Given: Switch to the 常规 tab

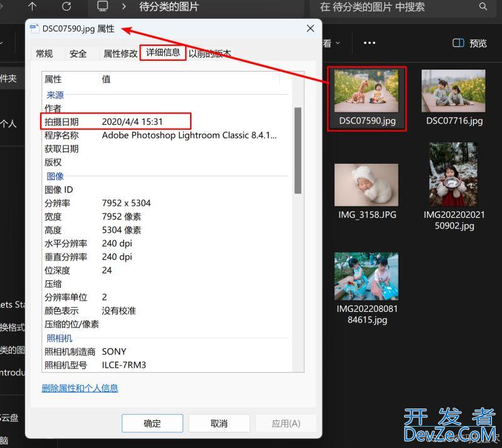Looking at the screenshot, I should (x=44, y=53).
